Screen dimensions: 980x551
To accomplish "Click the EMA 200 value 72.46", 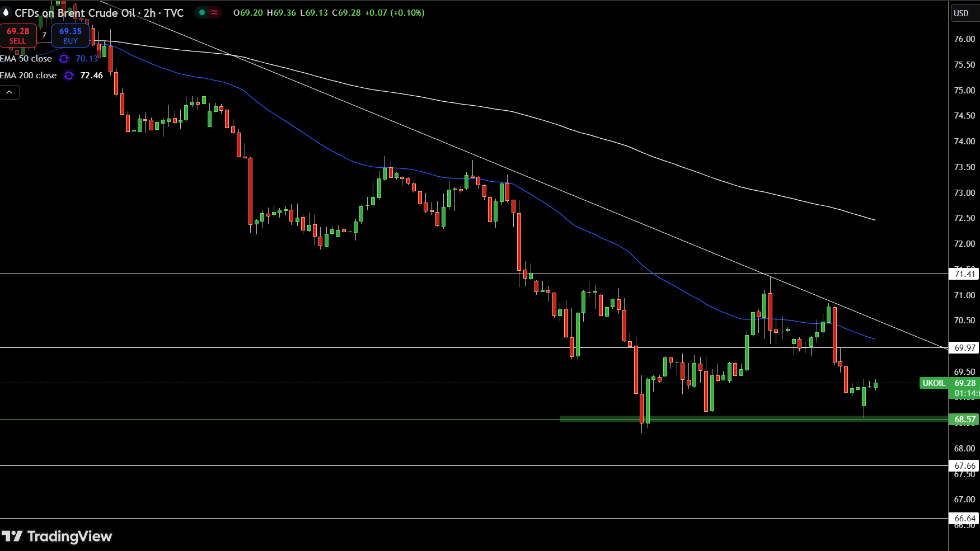I will tap(92, 76).
